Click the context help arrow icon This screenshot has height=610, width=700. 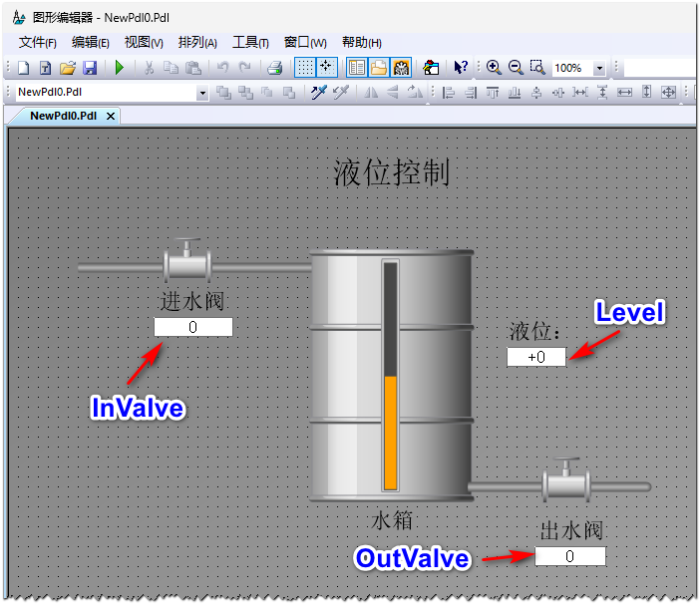point(461,68)
